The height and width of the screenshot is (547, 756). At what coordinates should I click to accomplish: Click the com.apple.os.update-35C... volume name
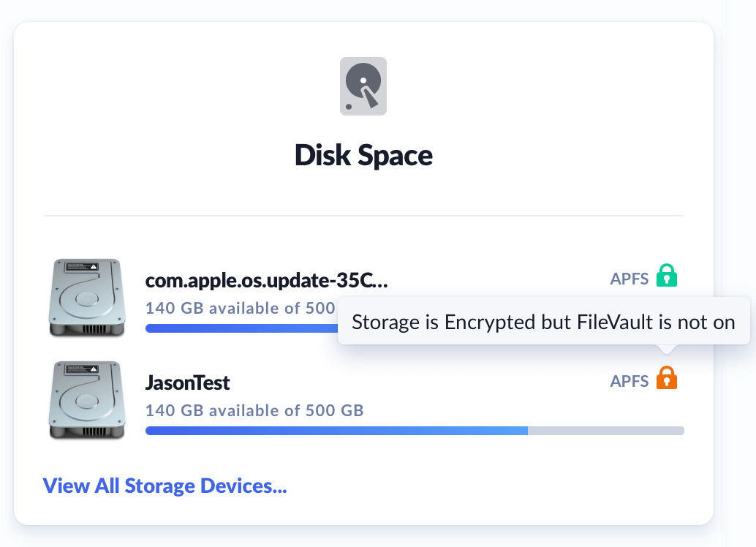click(267, 281)
